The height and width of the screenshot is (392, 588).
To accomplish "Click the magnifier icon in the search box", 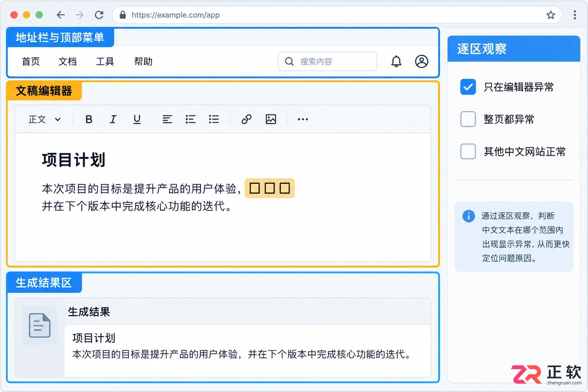I will pyautogui.click(x=289, y=61).
